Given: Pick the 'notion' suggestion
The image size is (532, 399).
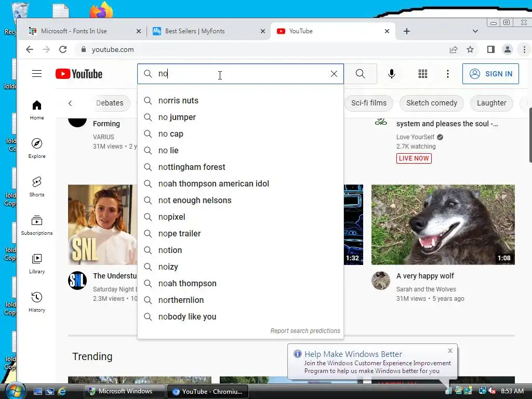Looking at the screenshot, I should pyautogui.click(x=241, y=250).
